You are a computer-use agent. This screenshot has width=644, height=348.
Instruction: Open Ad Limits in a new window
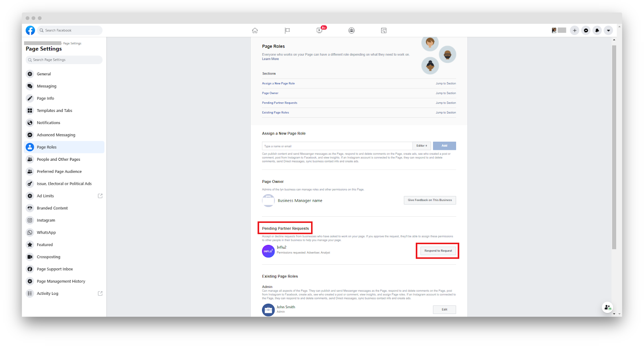(100, 196)
